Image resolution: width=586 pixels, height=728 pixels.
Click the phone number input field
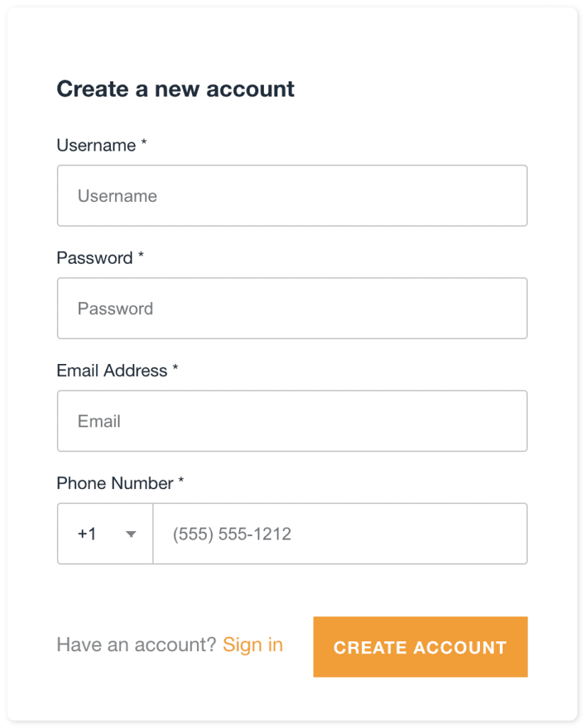[340, 534]
